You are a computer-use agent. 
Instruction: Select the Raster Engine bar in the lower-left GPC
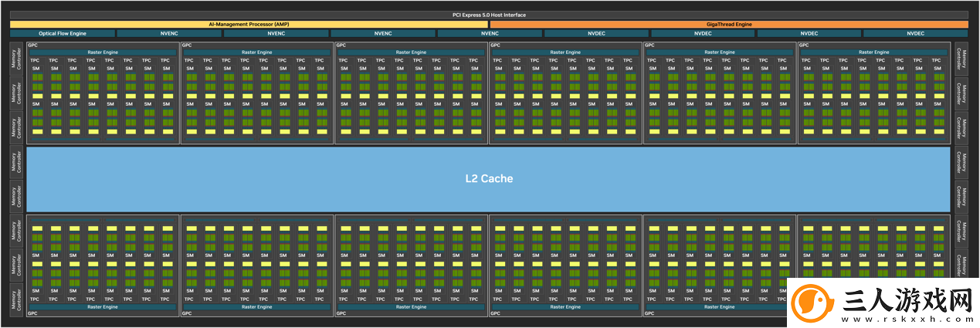(102, 306)
